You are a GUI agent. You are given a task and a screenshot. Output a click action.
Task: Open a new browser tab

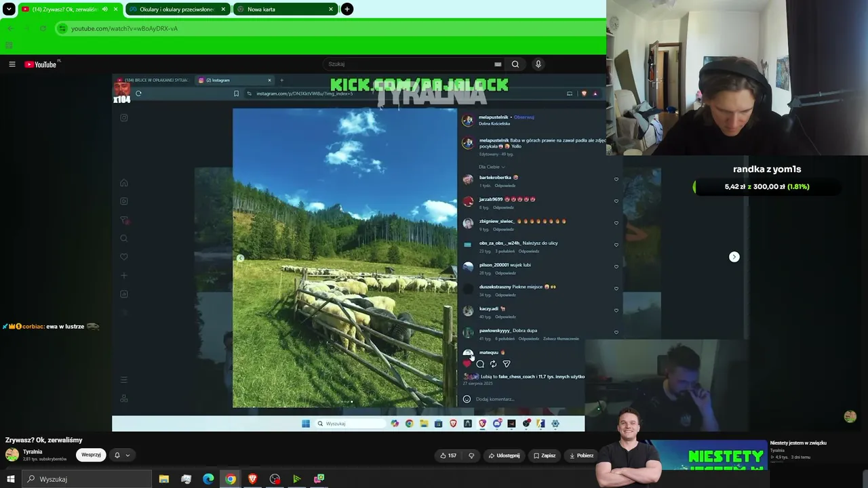347,9
